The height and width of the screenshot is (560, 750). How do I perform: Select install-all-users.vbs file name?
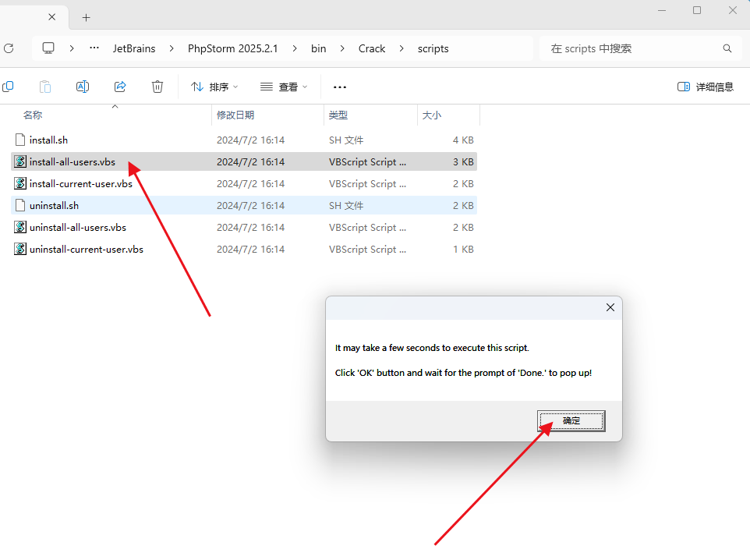point(73,161)
